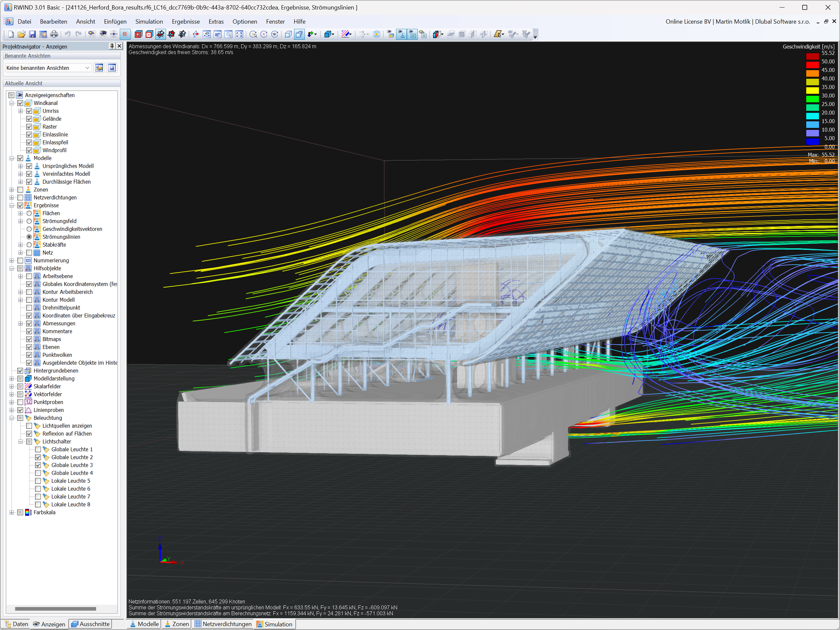Collapse the Ergebnisse tree branch
Screen dimensions: 840x630
point(11,205)
